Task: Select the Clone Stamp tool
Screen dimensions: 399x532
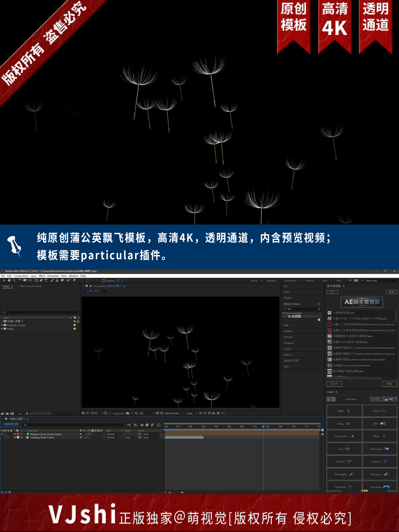Action: point(57,280)
